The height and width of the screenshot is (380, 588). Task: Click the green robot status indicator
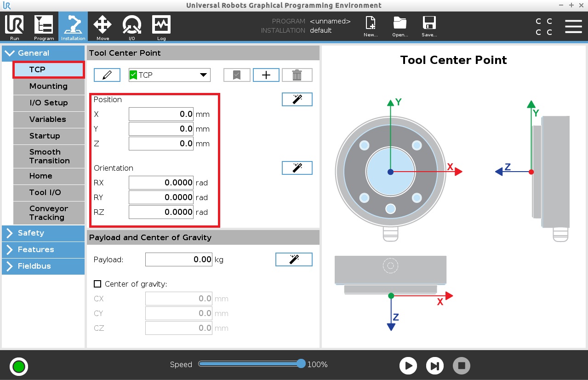(x=19, y=367)
